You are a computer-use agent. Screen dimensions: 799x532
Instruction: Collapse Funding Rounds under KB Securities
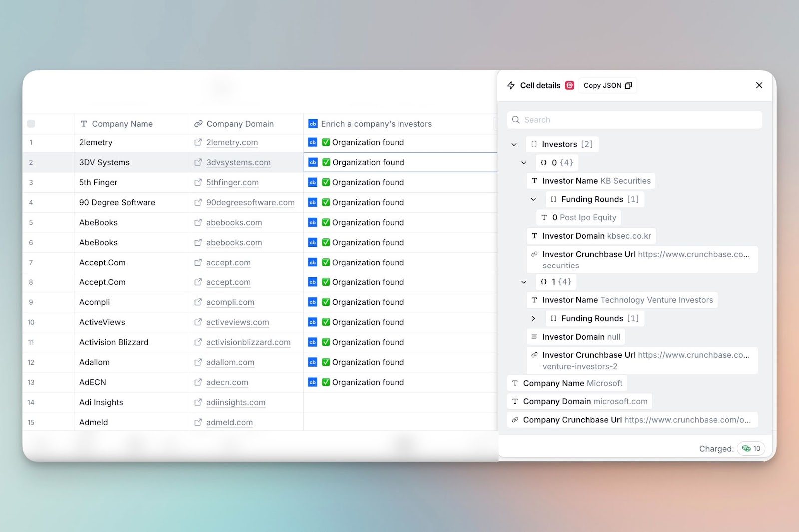point(533,199)
